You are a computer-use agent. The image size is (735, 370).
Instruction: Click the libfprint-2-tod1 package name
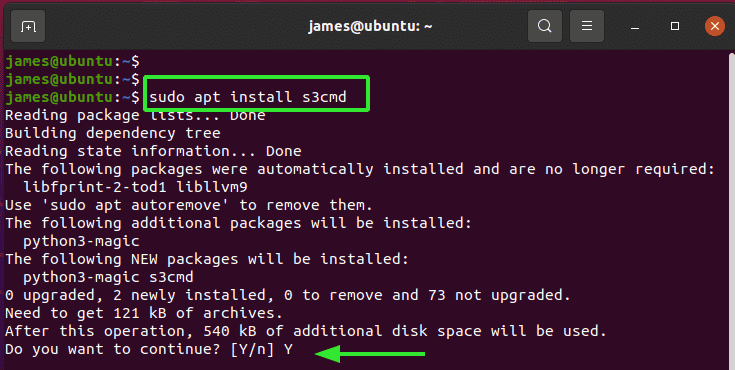click(95, 188)
